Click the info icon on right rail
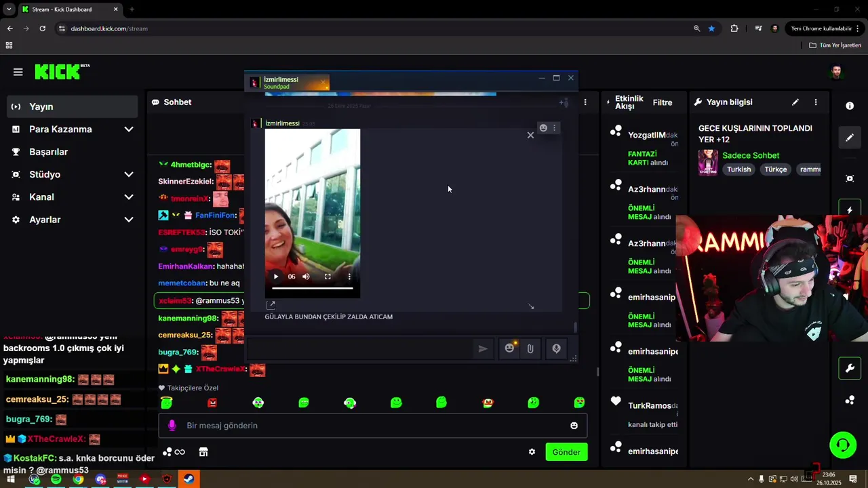868x488 pixels. 850,106
